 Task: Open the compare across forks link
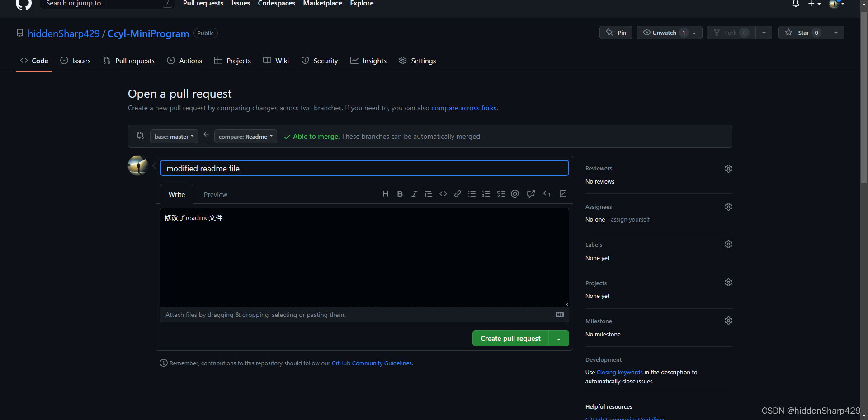coord(464,108)
